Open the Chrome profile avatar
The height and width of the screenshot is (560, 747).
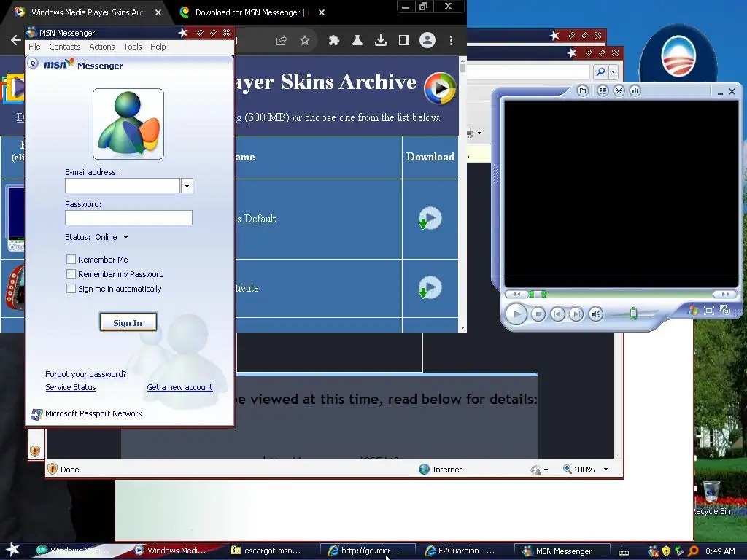click(427, 41)
